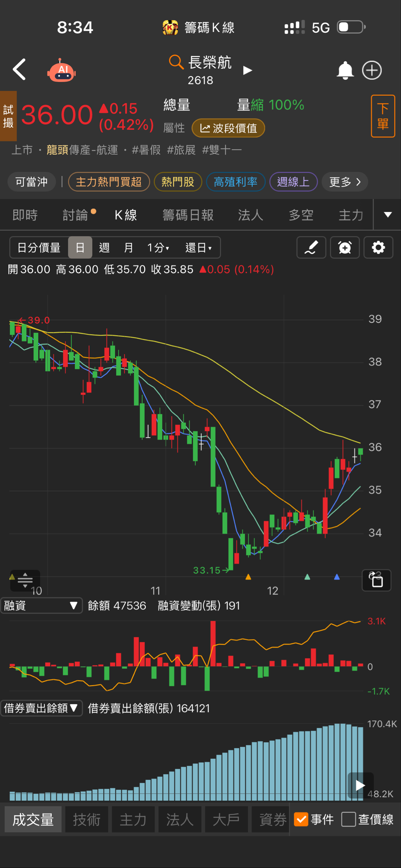The height and width of the screenshot is (868, 401).
Task: Switch to the K線 tab
Action: [x=126, y=215]
